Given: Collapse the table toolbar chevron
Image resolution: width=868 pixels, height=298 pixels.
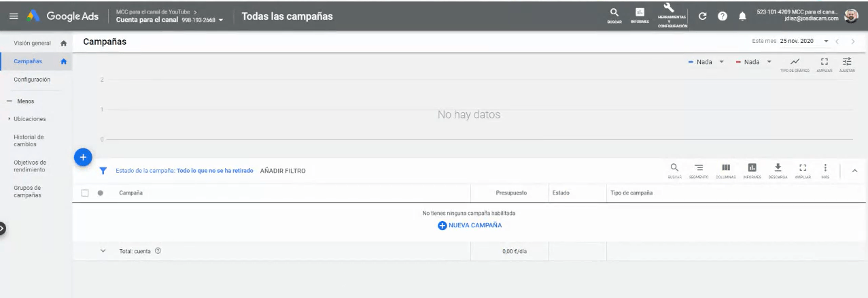Looking at the screenshot, I should [854, 171].
